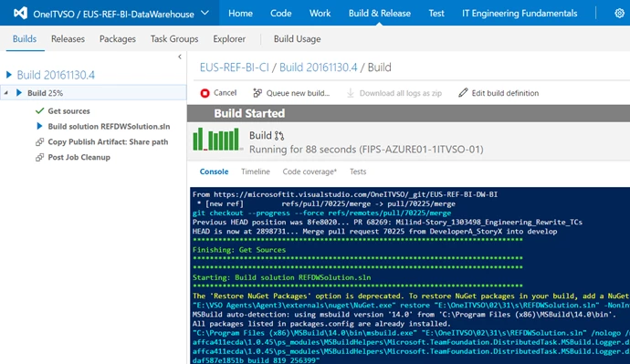Open Build 20161130.4 breadcrumb link
This screenshot has width=630, height=364.
coord(319,67)
